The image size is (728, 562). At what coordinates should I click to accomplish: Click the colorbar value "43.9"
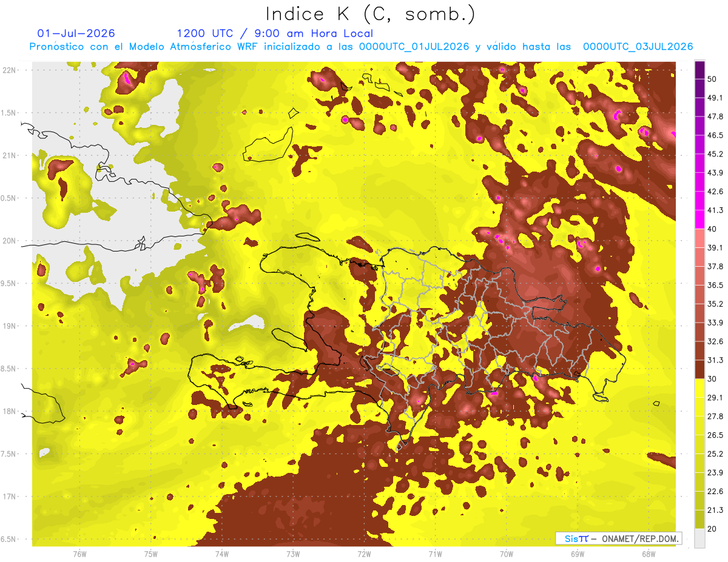click(x=715, y=173)
